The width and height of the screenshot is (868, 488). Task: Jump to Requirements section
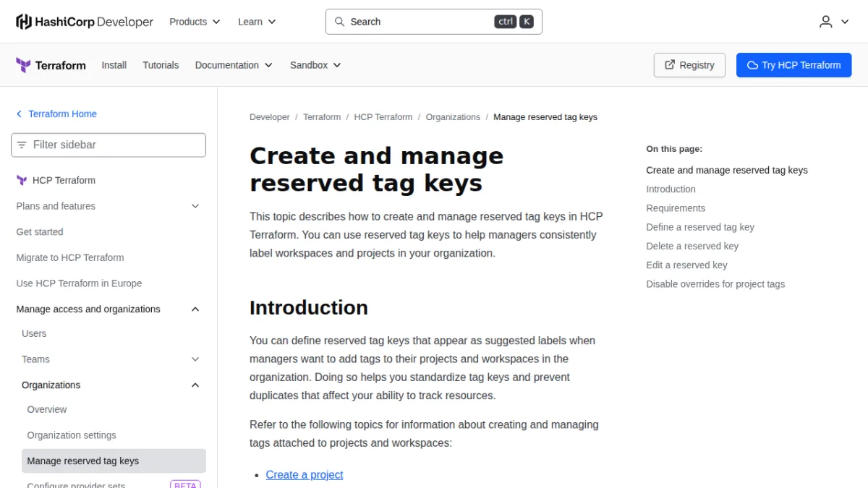(x=676, y=208)
